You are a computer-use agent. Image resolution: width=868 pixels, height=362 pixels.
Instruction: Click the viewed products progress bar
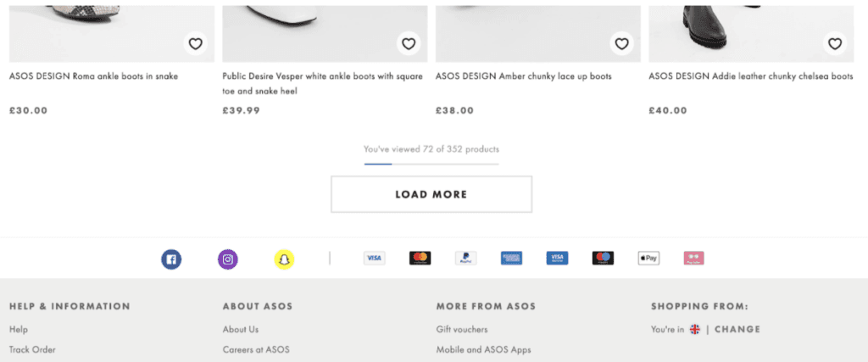431,163
